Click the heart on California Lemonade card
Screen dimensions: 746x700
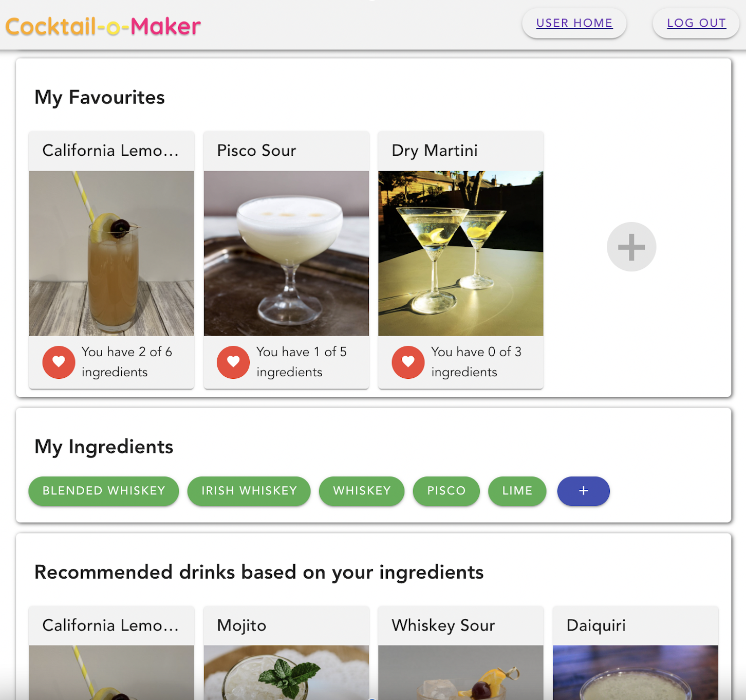59,362
